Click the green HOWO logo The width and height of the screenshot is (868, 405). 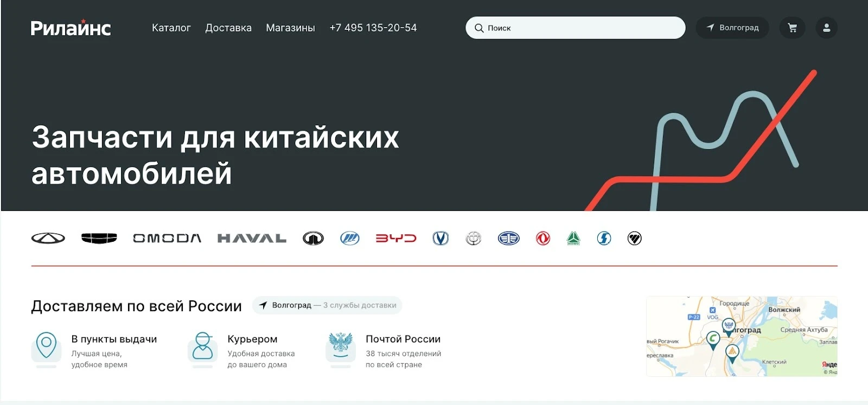tap(573, 238)
